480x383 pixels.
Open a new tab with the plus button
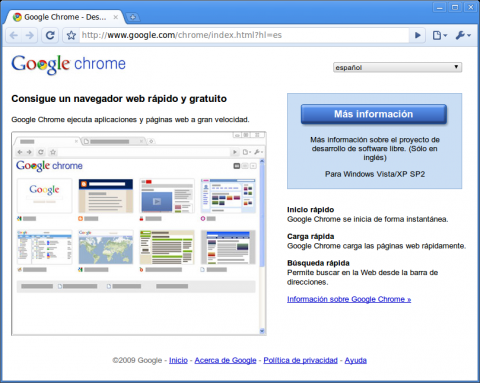[x=133, y=17]
